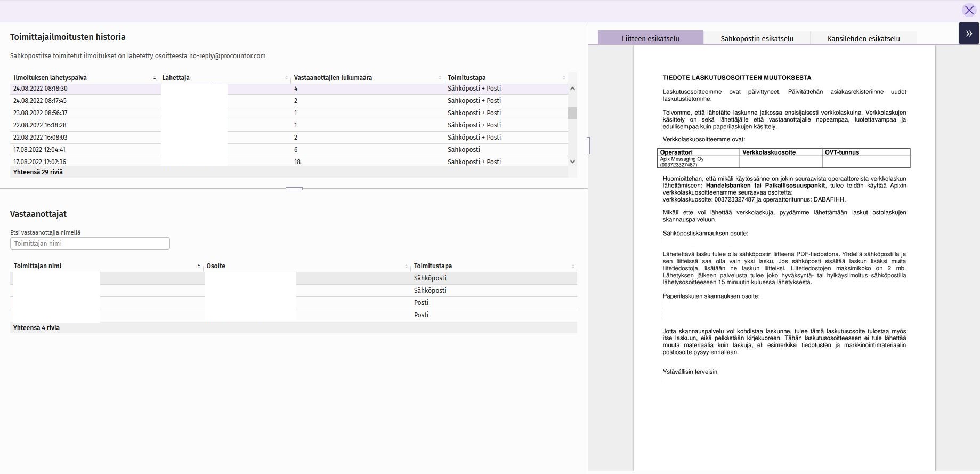Image resolution: width=980 pixels, height=474 pixels.
Task: Select row dated 22.08.2022 16:18:28
Action: point(289,125)
